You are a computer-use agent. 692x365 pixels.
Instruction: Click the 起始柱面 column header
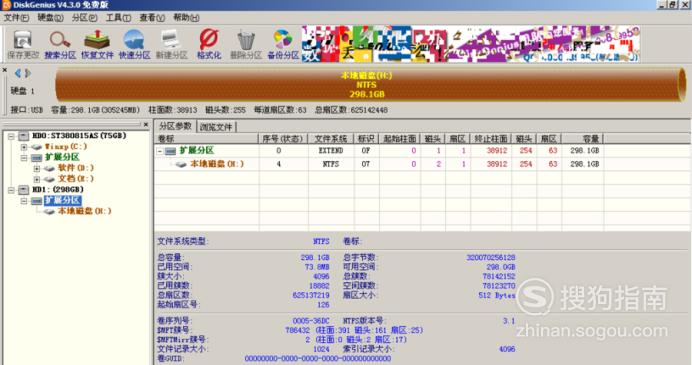(399, 139)
